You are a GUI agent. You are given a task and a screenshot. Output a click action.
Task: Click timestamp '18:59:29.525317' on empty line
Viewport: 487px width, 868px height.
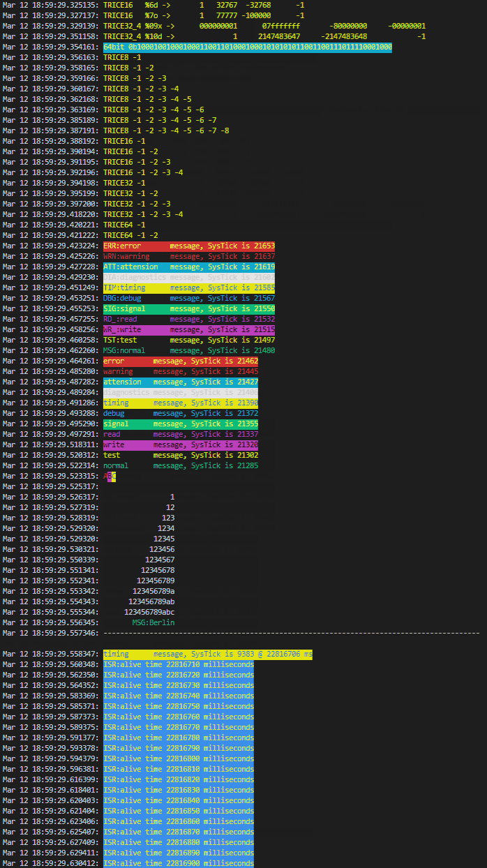(x=65, y=486)
